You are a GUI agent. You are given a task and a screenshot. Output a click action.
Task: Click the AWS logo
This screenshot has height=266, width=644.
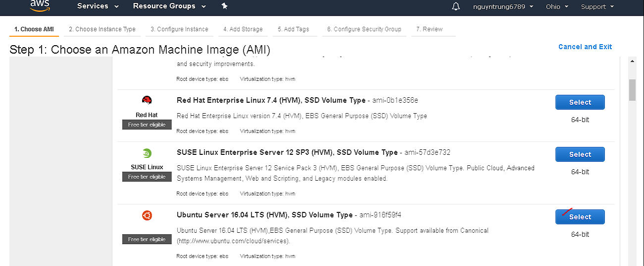click(39, 5)
